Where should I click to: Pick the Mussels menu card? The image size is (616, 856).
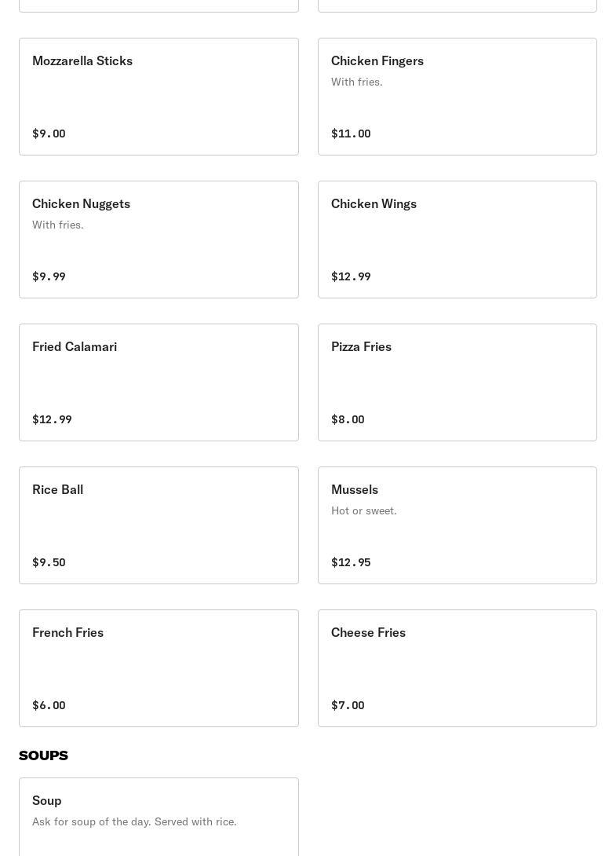pyautogui.click(x=457, y=525)
